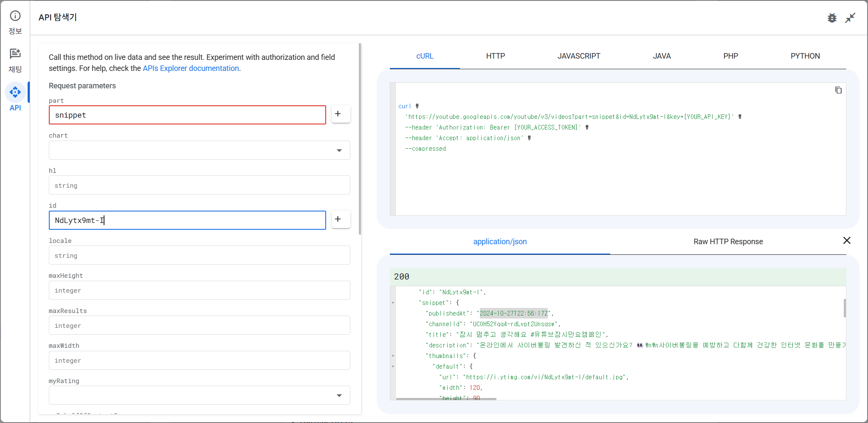The height and width of the screenshot is (423, 868).
Task: Collapse the default thumbnail JSON object
Action: [x=393, y=367]
